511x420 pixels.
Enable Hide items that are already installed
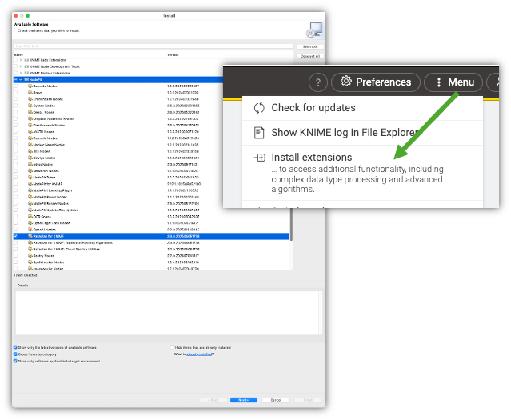(x=170, y=348)
